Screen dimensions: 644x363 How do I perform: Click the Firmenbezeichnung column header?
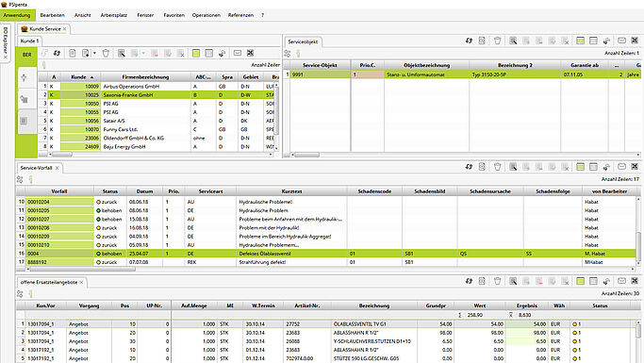point(145,77)
